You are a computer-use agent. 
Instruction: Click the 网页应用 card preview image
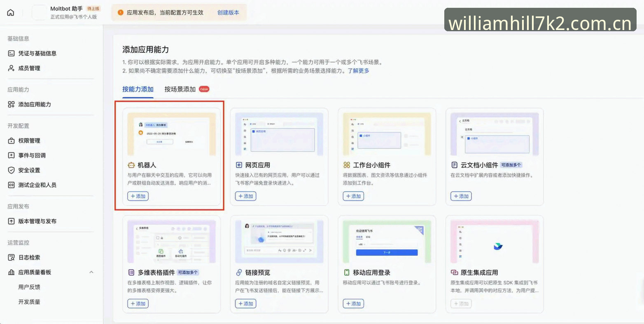pyautogui.click(x=279, y=134)
